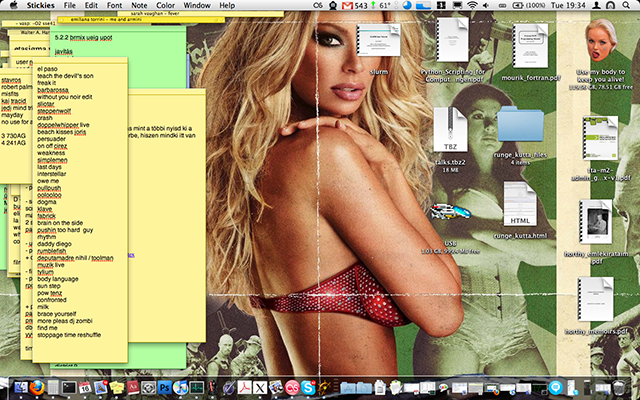
Task: Click 'brain on the side' in sticky note
Action: 60,223
